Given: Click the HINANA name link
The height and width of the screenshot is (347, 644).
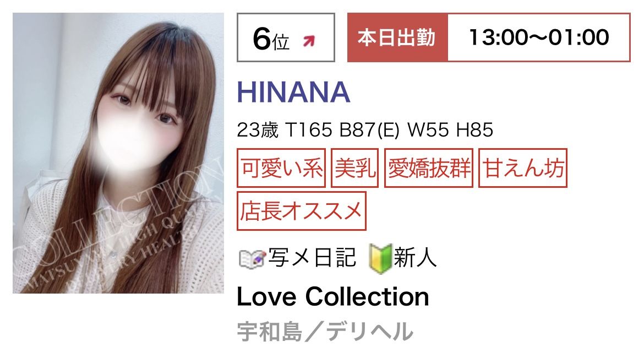Looking at the screenshot, I should [x=294, y=92].
